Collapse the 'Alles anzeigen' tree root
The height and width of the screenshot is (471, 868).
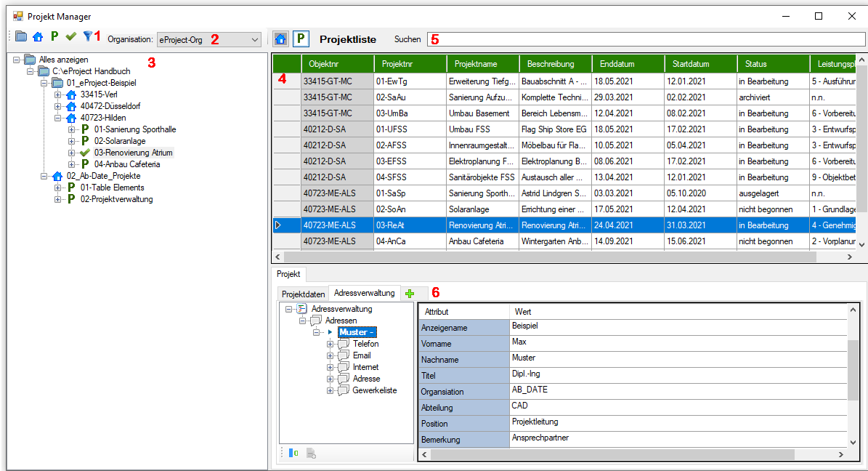coord(17,60)
